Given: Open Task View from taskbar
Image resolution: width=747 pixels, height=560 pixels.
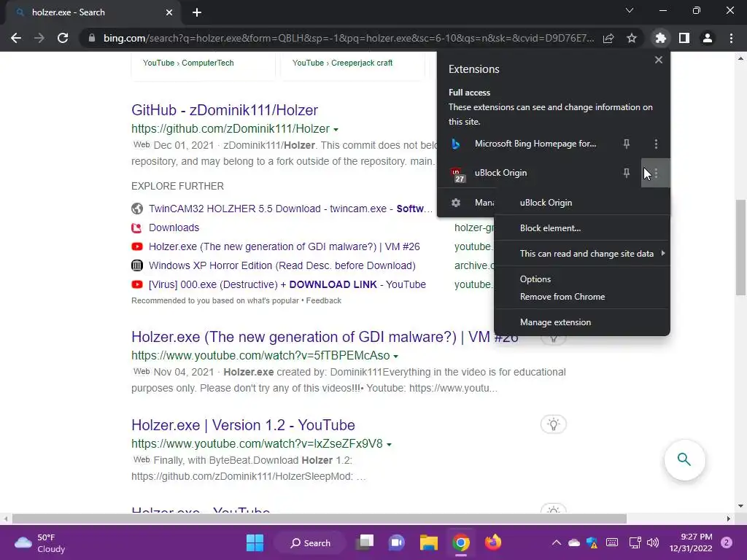Looking at the screenshot, I should pos(365,542).
